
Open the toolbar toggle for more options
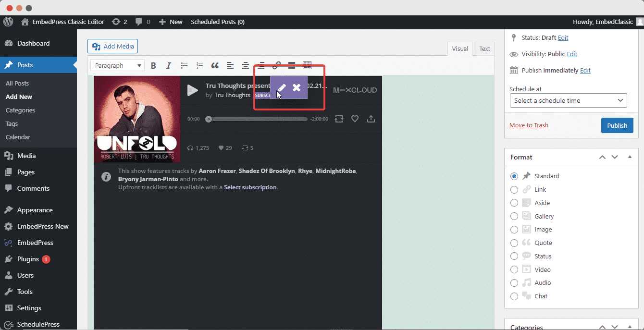306,65
